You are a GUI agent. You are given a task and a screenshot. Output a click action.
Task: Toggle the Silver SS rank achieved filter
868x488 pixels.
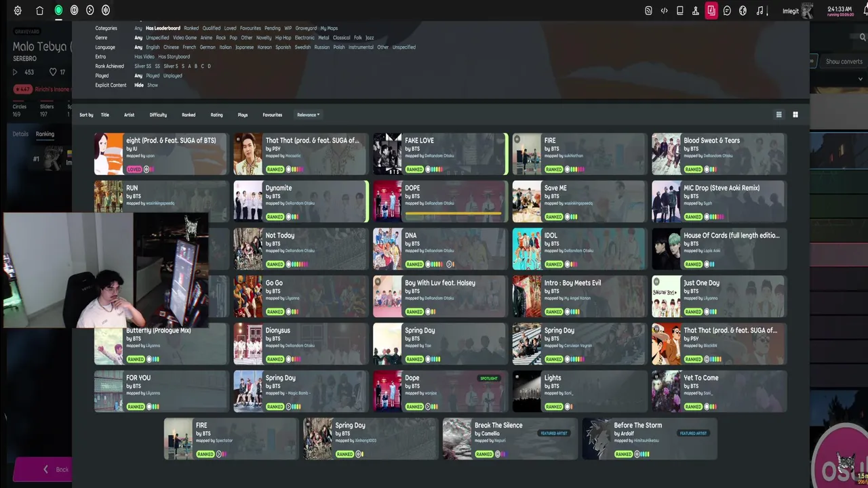tap(143, 66)
